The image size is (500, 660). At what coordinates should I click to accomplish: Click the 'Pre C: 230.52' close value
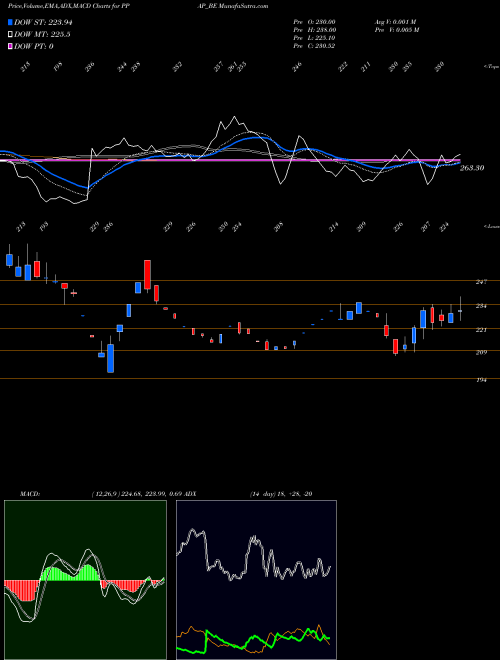click(314, 46)
